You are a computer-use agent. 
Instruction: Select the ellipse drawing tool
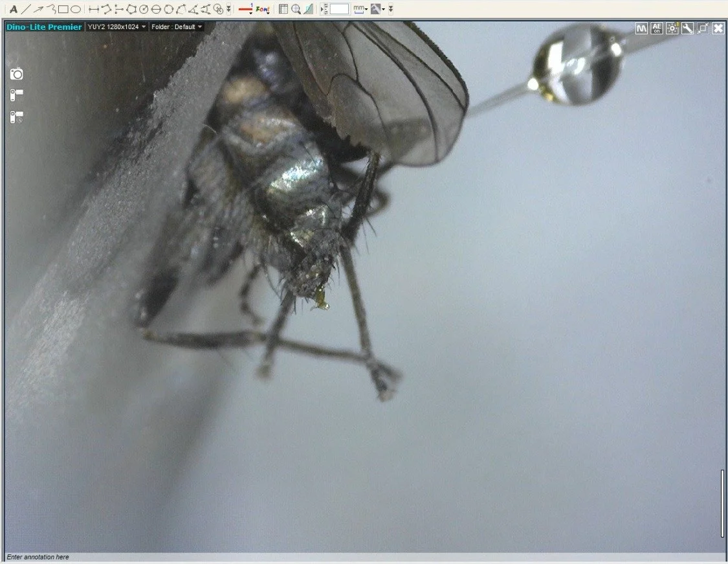[x=76, y=9]
